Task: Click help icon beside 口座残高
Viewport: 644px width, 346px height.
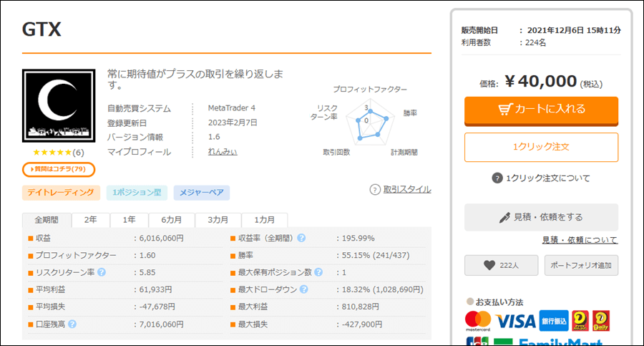Action: point(72,325)
